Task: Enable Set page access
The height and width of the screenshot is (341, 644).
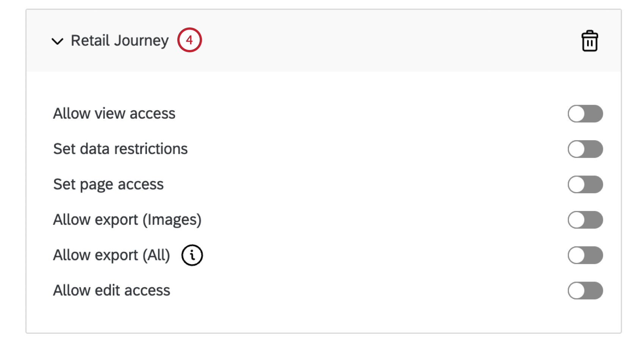Action: click(585, 185)
